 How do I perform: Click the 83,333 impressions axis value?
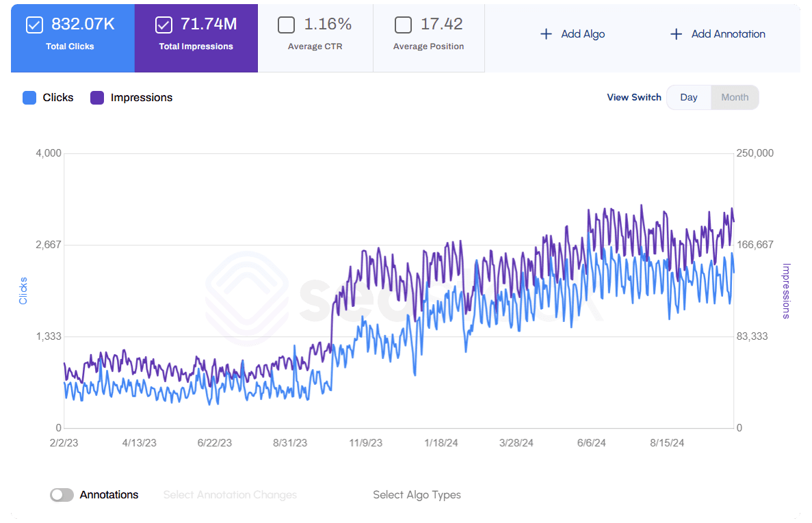752,337
